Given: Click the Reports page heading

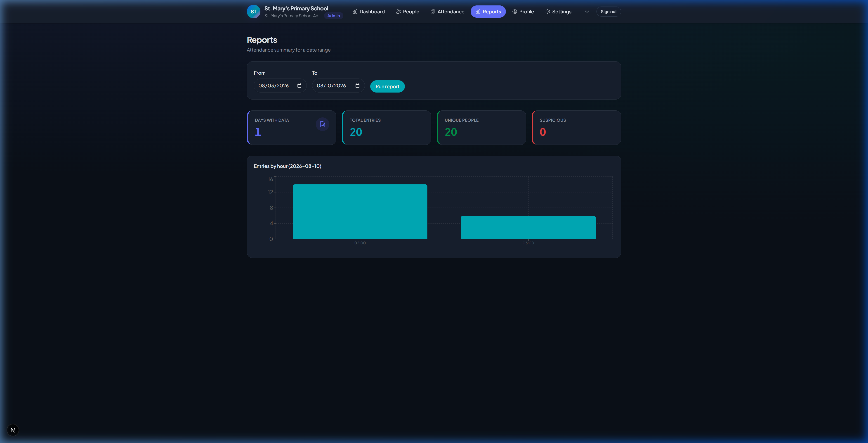Looking at the screenshot, I should [262, 40].
